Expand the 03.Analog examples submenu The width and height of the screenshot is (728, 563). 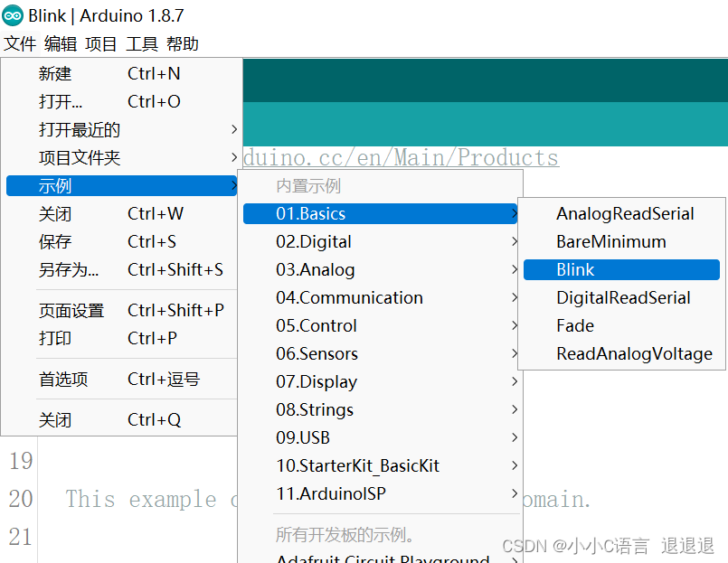point(312,269)
